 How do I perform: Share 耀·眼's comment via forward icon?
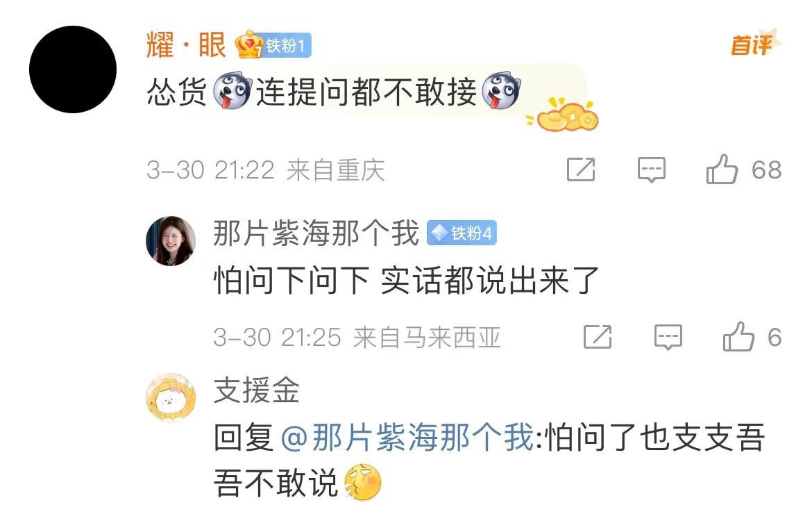tap(581, 169)
